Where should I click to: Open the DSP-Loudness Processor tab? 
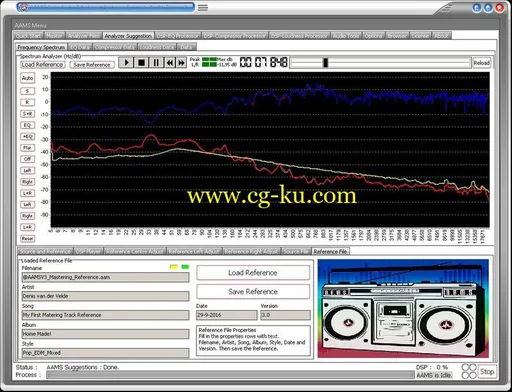tap(299, 36)
